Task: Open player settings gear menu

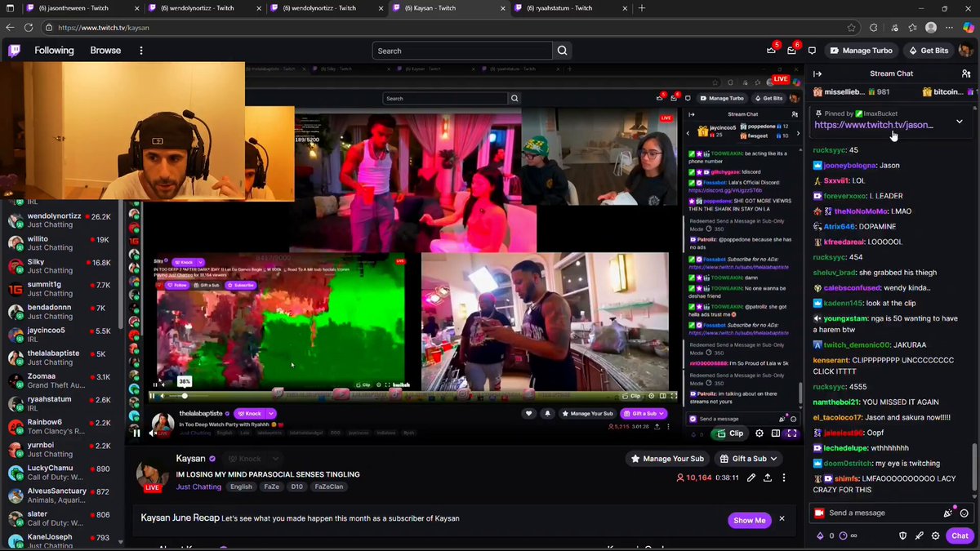Action: pos(759,433)
